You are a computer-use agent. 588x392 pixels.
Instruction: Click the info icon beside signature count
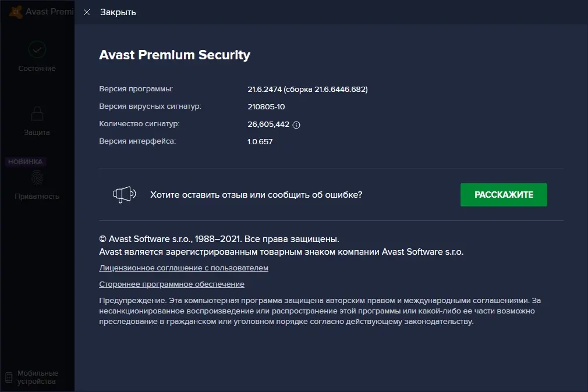(296, 124)
